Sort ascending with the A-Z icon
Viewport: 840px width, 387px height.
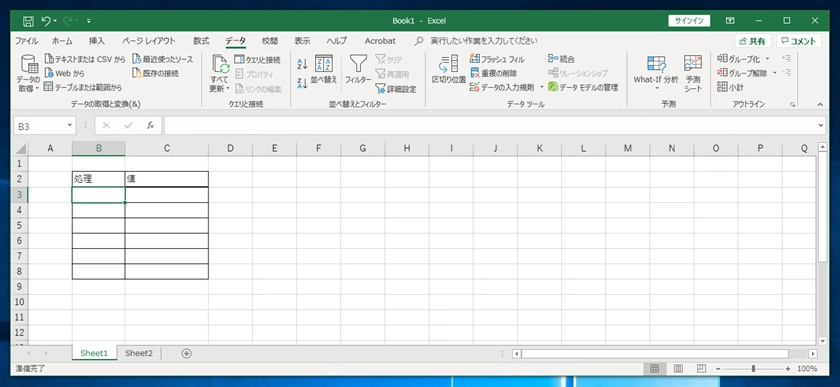pos(302,64)
